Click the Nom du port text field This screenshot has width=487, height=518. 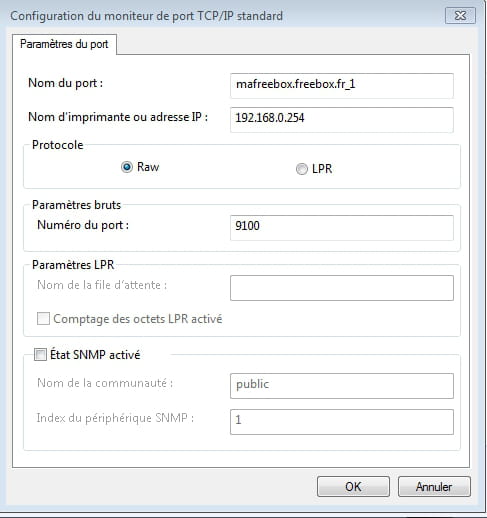pyautogui.click(x=342, y=86)
